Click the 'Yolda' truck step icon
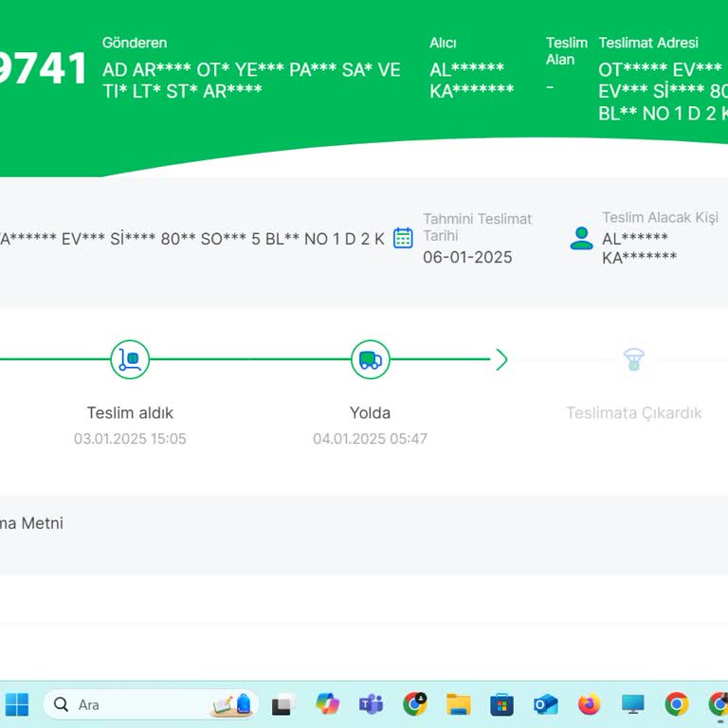 (x=370, y=359)
